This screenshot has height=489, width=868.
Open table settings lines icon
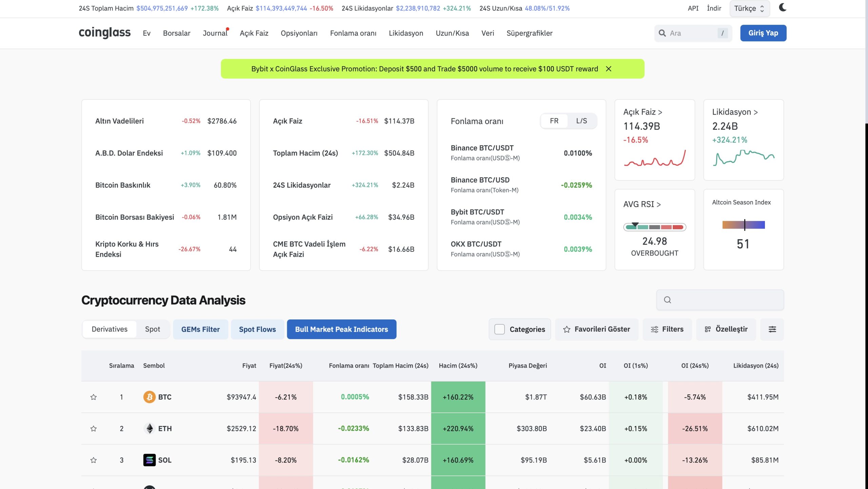point(772,329)
